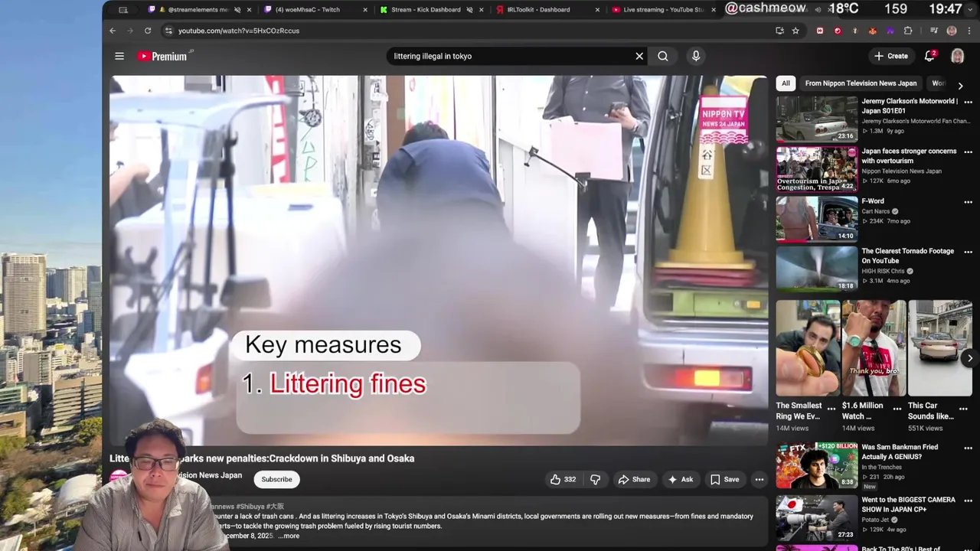Click the site info icon by URL
This screenshot has width=980, height=551.
(168, 31)
